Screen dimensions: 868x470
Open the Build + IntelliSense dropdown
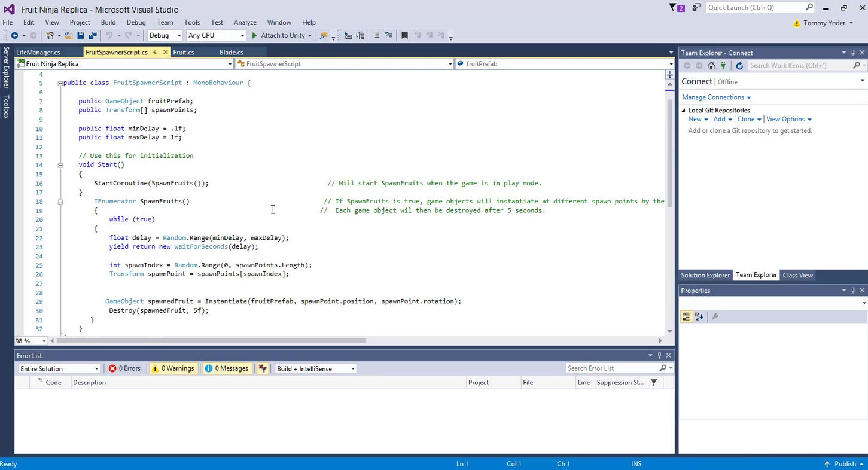point(315,368)
